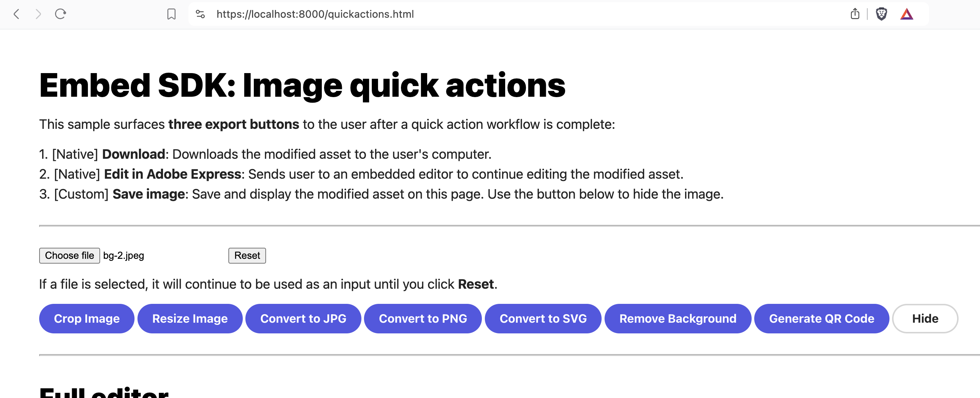Click the bg-2.jpeg filename label
This screenshot has width=980, height=398.
(x=123, y=255)
